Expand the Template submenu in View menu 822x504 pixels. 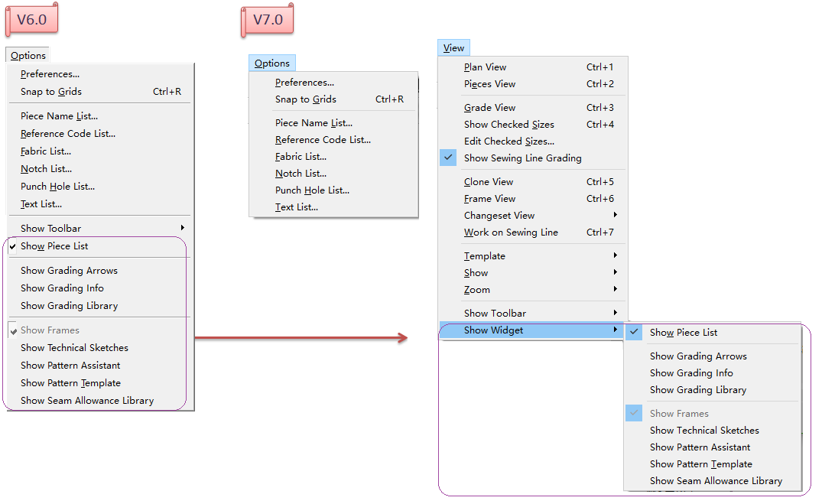click(484, 256)
